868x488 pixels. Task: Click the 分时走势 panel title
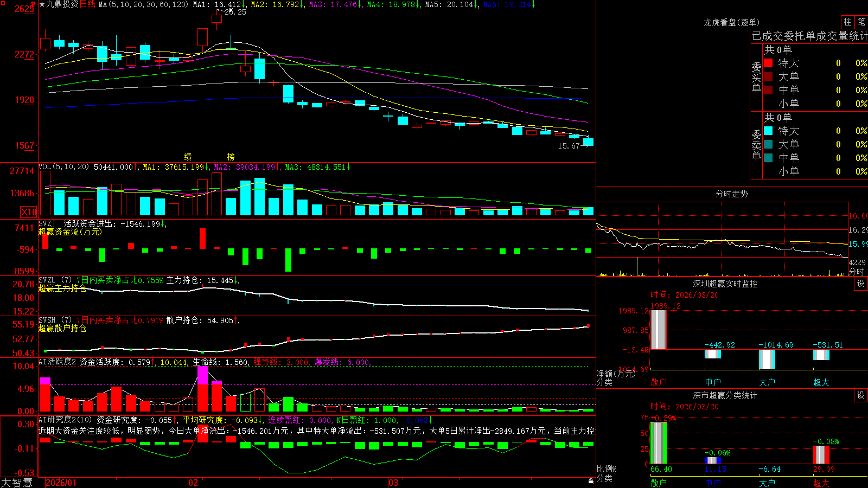tap(731, 194)
